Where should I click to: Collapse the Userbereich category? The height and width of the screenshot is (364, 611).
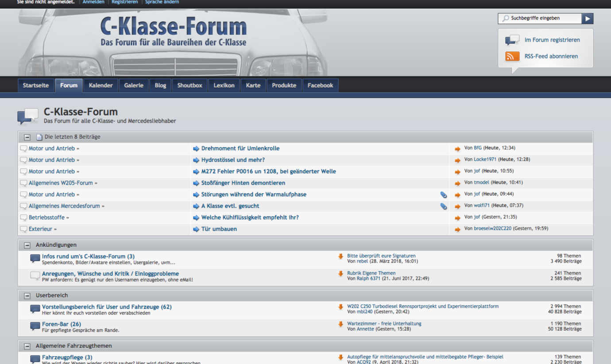click(27, 296)
